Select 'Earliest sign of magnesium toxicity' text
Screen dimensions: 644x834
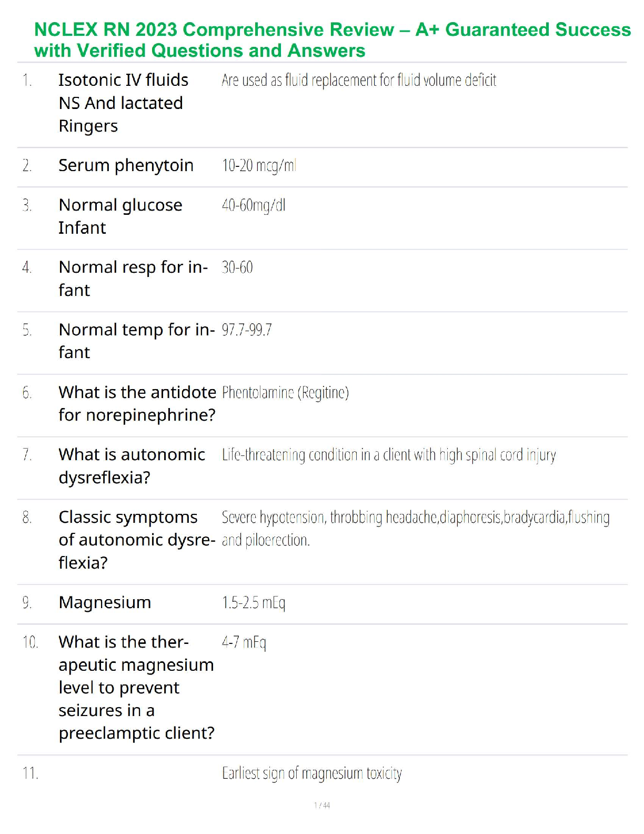click(x=311, y=773)
